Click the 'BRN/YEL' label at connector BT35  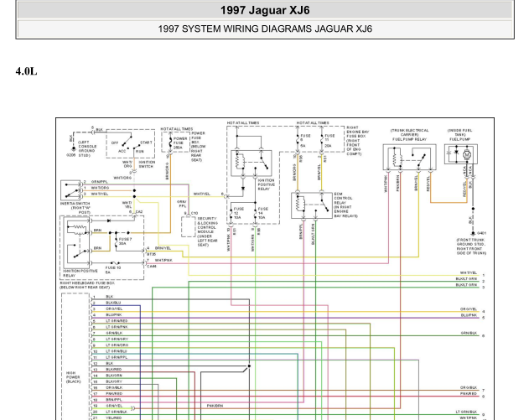(x=163, y=248)
